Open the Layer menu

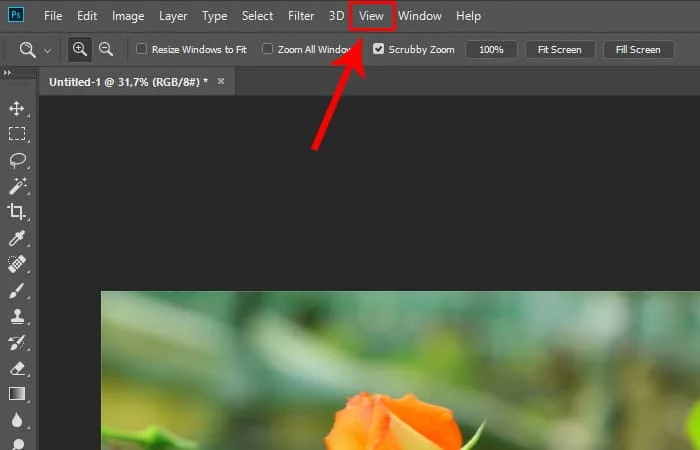(x=173, y=16)
